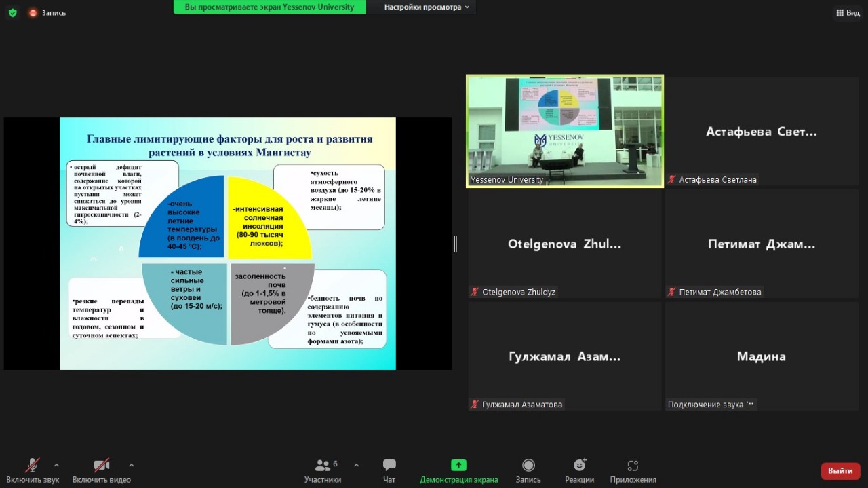Expand audio options arrow beside microphone
Image resolution: width=868 pixels, height=488 pixels.
[56, 465]
